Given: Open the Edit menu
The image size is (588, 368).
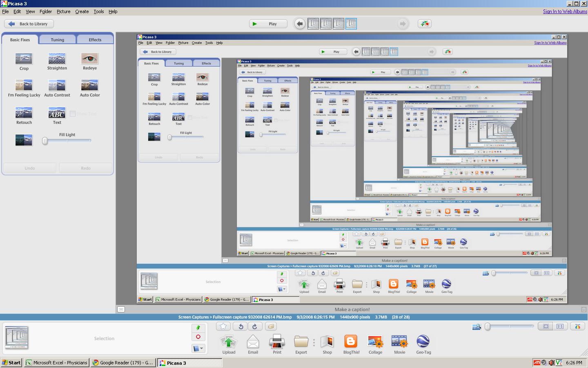Looking at the screenshot, I should [17, 11].
